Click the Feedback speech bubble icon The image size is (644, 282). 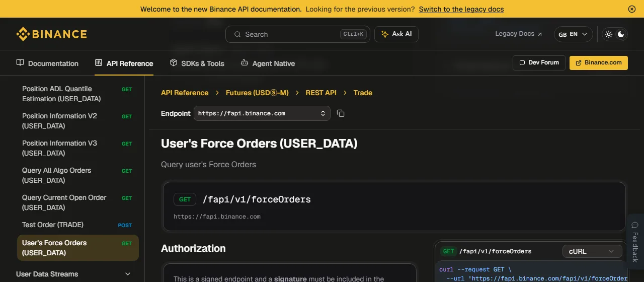(x=635, y=225)
